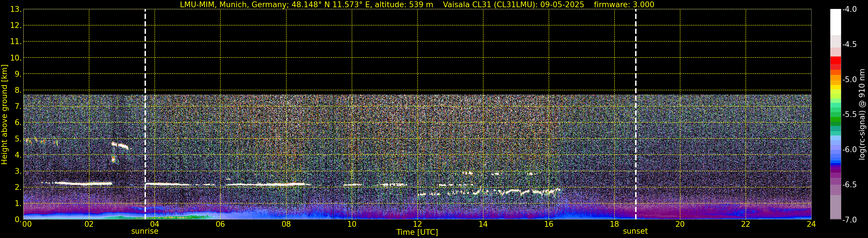Select the sunset label under the time axis
The image size is (868, 238).
coord(635,231)
